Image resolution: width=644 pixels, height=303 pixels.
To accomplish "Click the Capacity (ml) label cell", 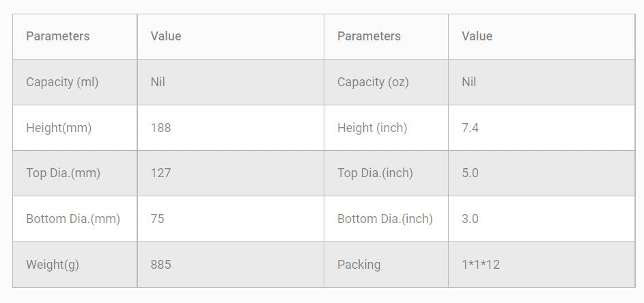I will (x=62, y=82).
